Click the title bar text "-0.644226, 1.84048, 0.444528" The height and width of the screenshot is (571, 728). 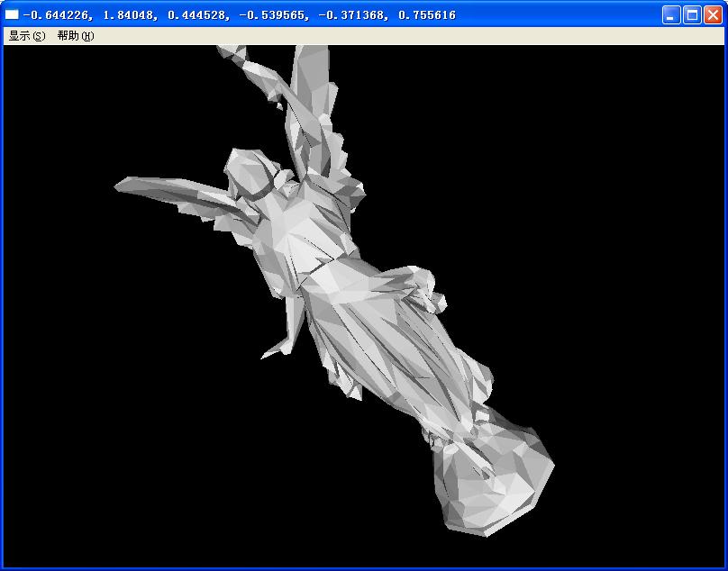[x=126, y=15]
